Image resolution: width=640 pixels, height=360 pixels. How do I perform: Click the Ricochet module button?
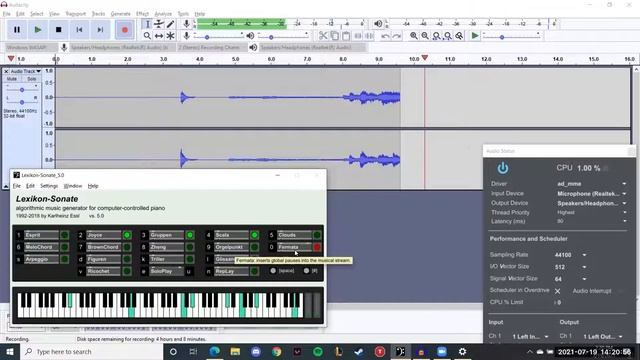coord(103,271)
